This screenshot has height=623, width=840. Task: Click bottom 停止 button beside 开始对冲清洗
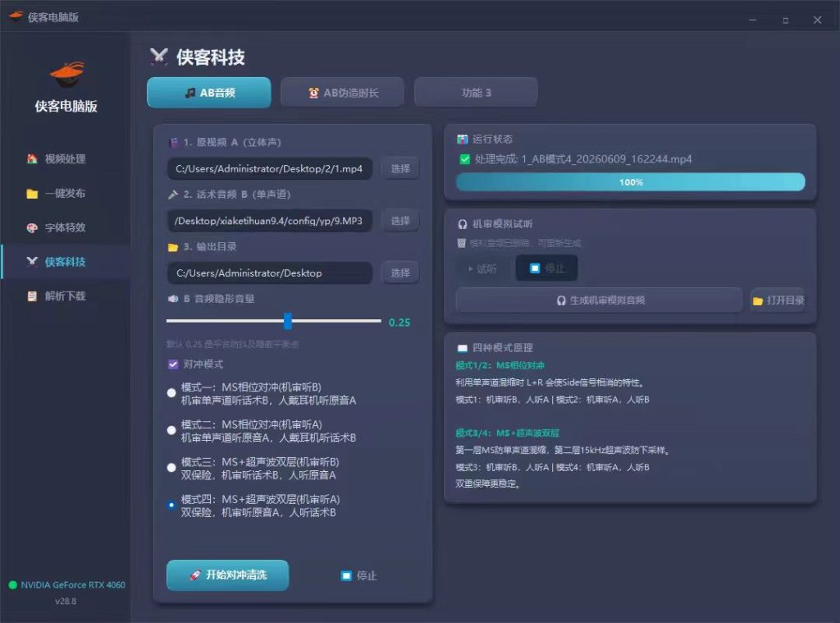click(359, 575)
